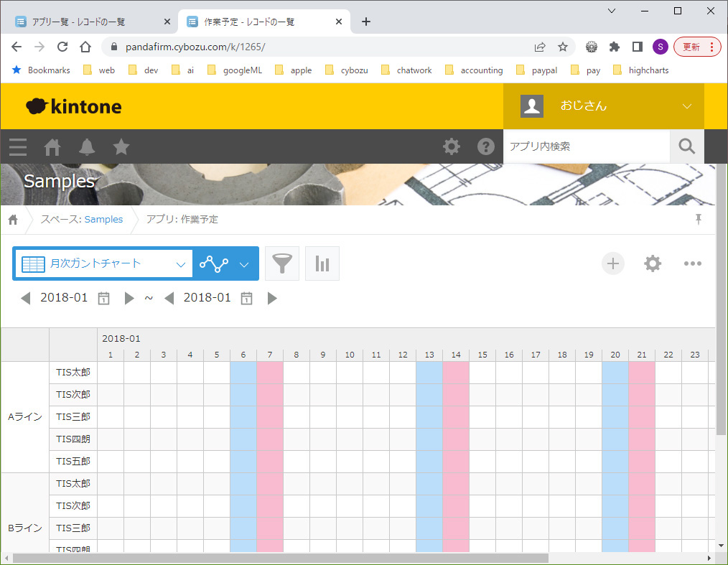Open the help question mark icon
The width and height of the screenshot is (728, 565).
[486, 146]
